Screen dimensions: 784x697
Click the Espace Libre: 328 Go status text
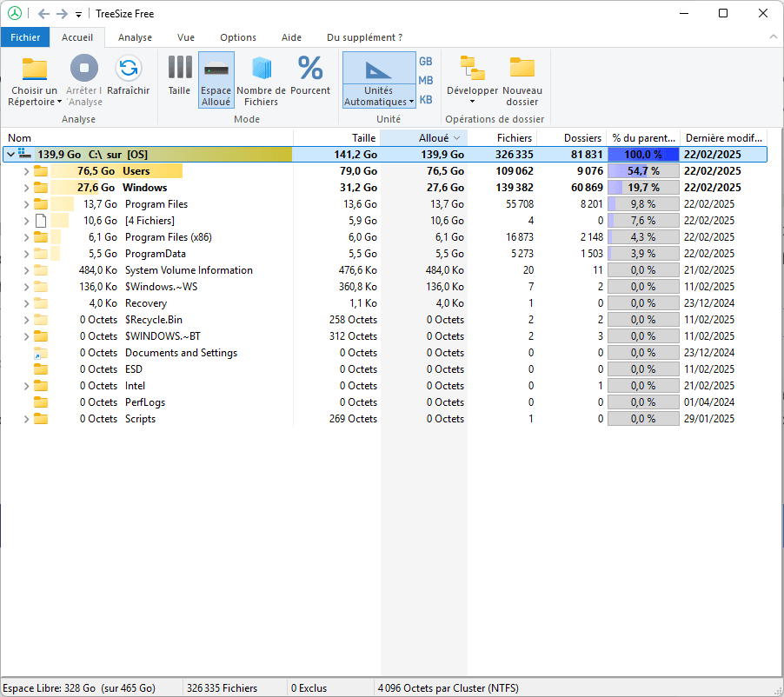point(79,688)
